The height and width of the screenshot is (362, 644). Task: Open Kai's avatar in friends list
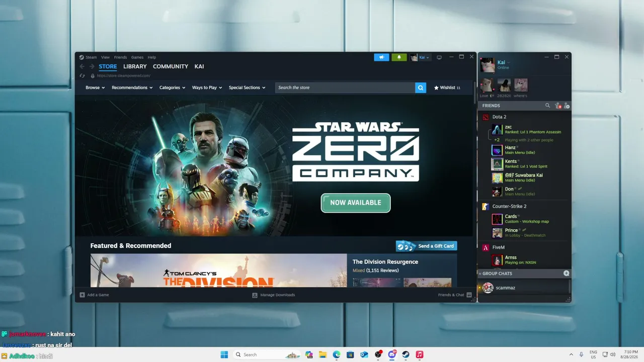click(x=487, y=65)
